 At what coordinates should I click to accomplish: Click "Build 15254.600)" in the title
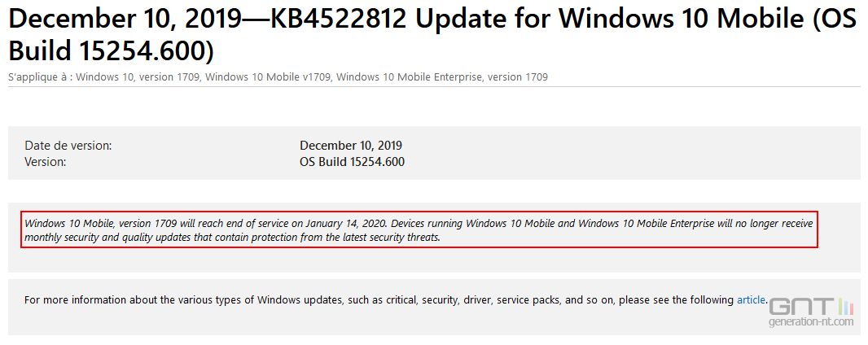(111, 50)
